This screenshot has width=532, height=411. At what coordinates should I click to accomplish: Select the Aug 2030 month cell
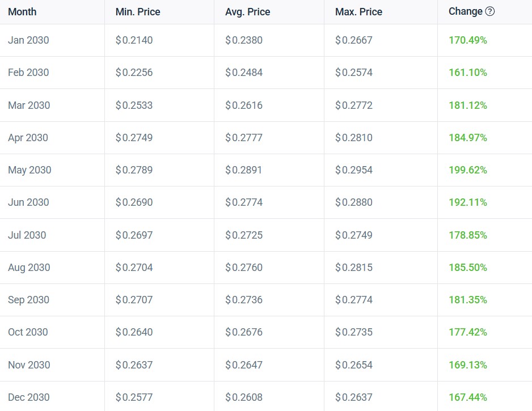29,267
